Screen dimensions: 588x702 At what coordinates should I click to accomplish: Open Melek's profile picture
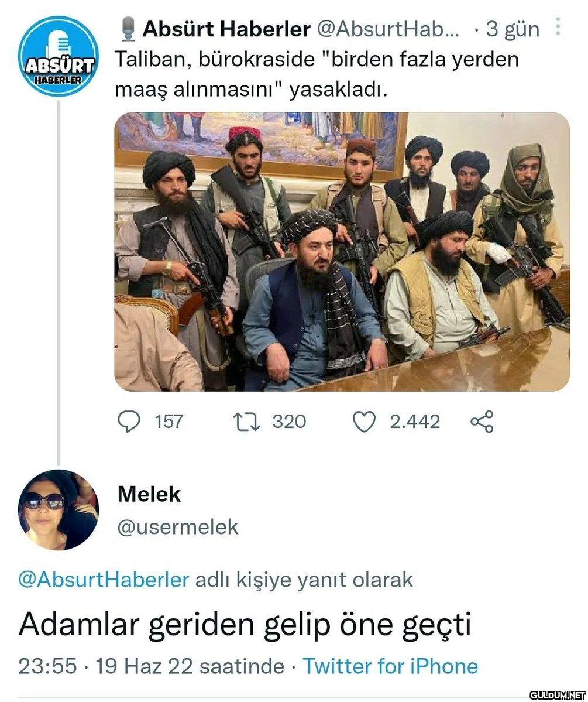58,509
